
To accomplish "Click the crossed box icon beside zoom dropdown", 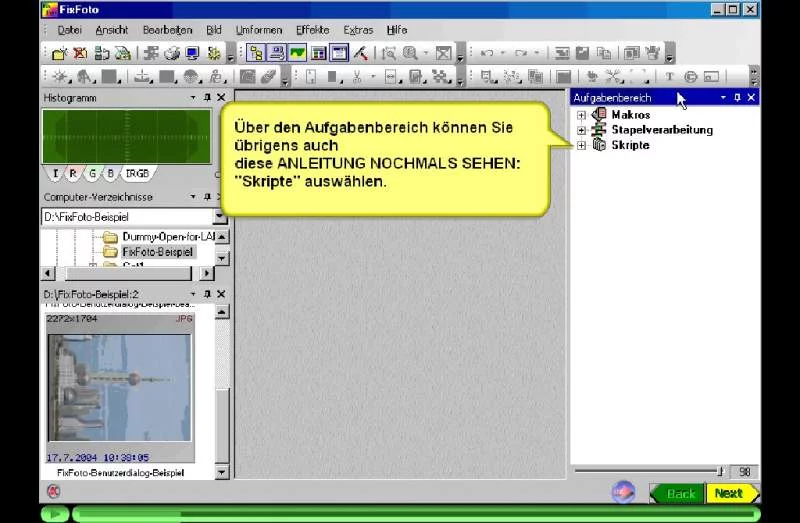I will click(444, 53).
